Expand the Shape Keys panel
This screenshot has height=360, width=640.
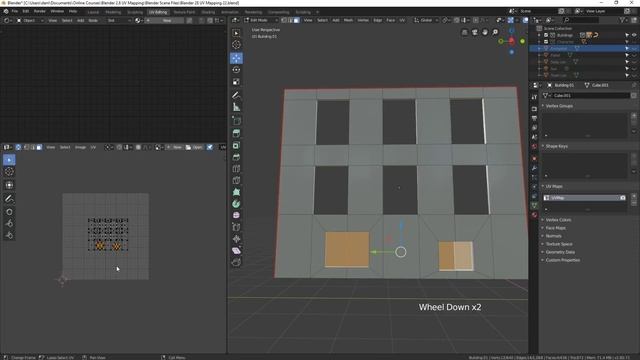tap(557, 146)
